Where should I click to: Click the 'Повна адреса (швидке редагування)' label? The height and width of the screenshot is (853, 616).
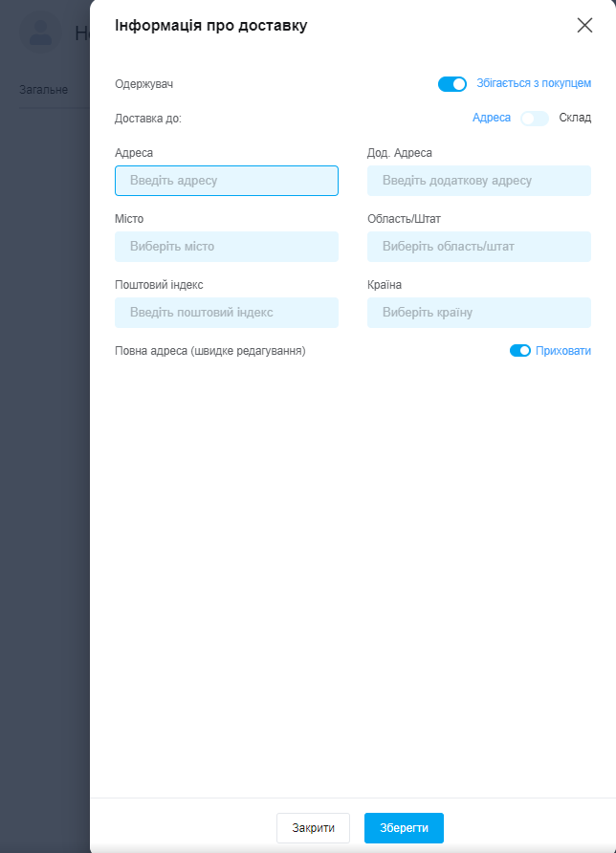pos(210,351)
